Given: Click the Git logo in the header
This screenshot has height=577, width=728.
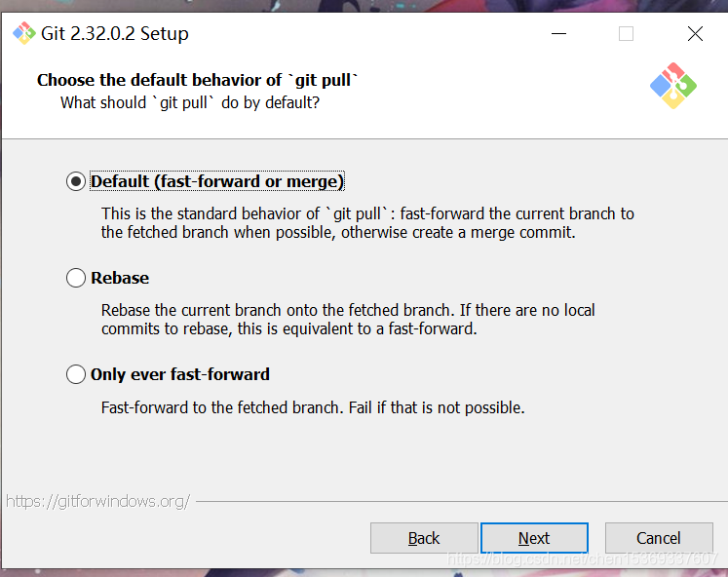Looking at the screenshot, I should tap(672, 86).
